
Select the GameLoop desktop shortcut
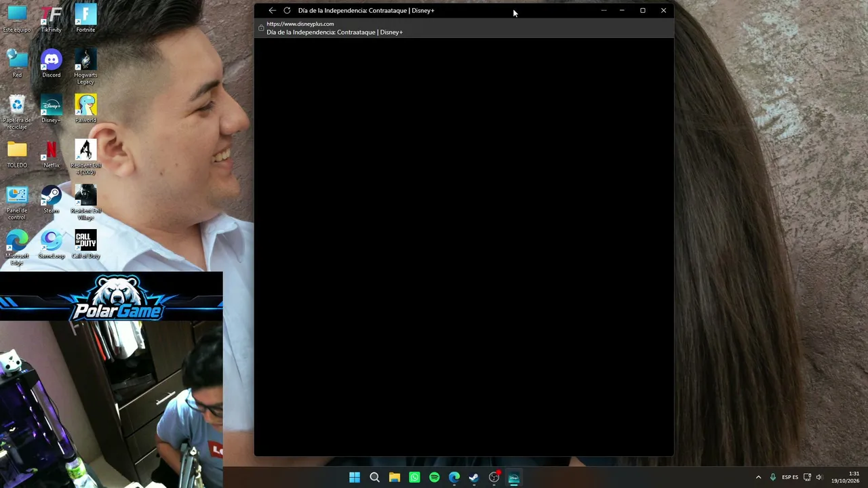(x=52, y=245)
